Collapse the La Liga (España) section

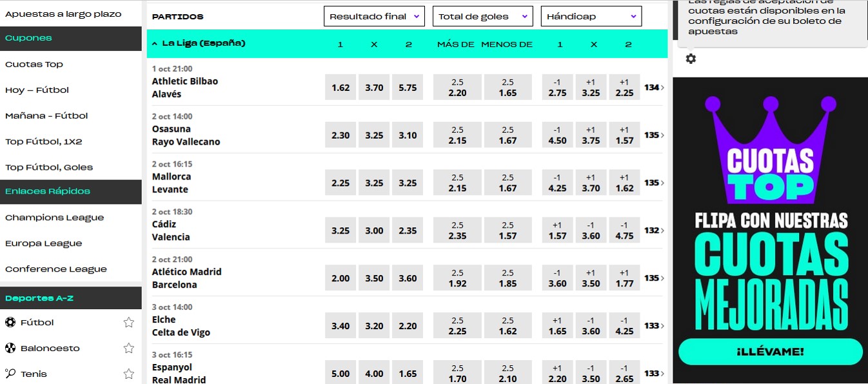(155, 44)
